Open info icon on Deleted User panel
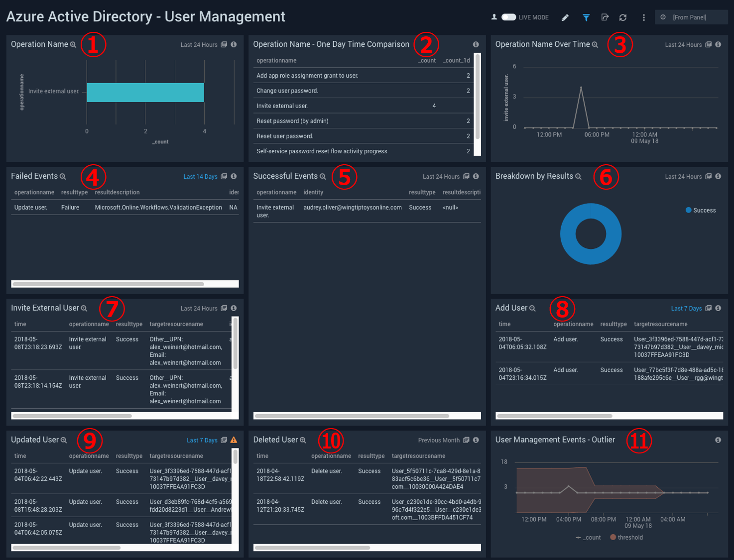 click(476, 441)
